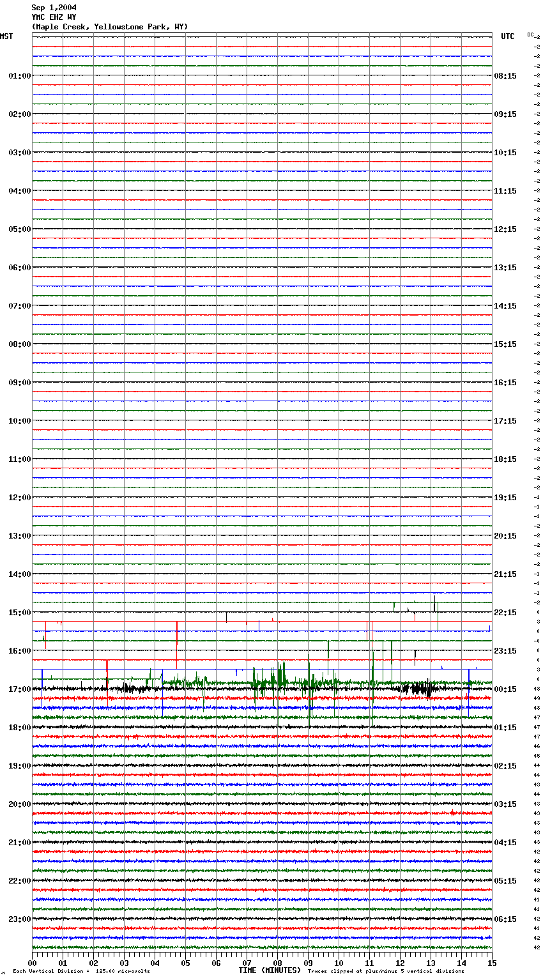Click the 05:15 UTC time label
Screen dimensions: 543x980
coord(505,881)
